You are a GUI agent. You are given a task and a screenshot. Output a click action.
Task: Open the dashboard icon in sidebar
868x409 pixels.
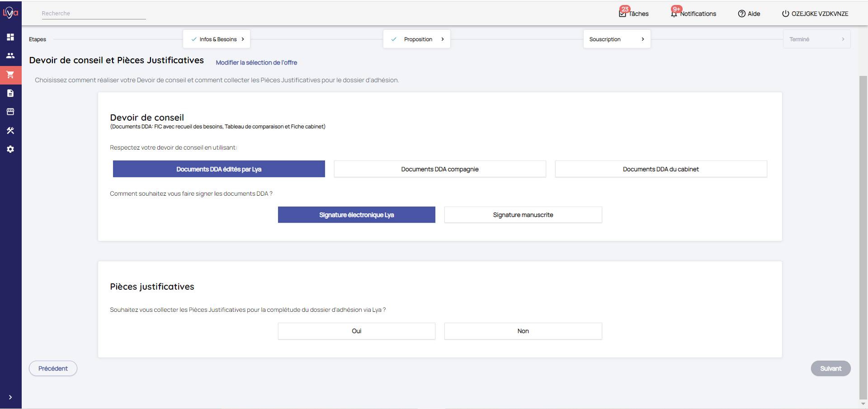[10, 37]
